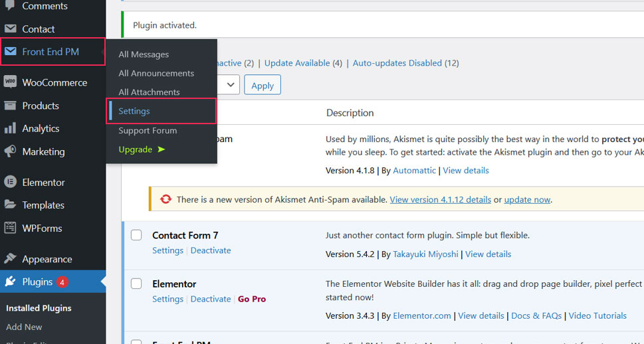Click the Marketing megaphone icon
The image size is (644, 344).
click(10, 151)
